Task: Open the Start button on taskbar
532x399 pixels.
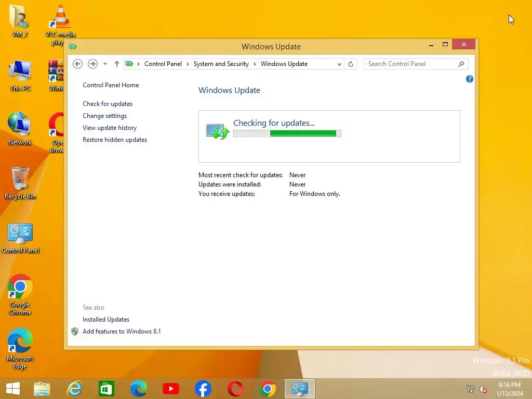Action: (13, 389)
